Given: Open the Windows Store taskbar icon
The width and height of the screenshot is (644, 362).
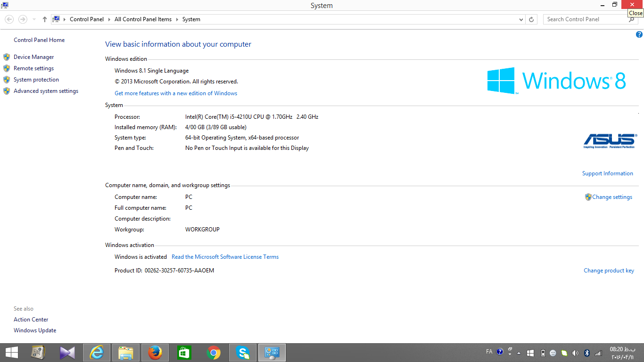Looking at the screenshot, I should pos(184,353).
